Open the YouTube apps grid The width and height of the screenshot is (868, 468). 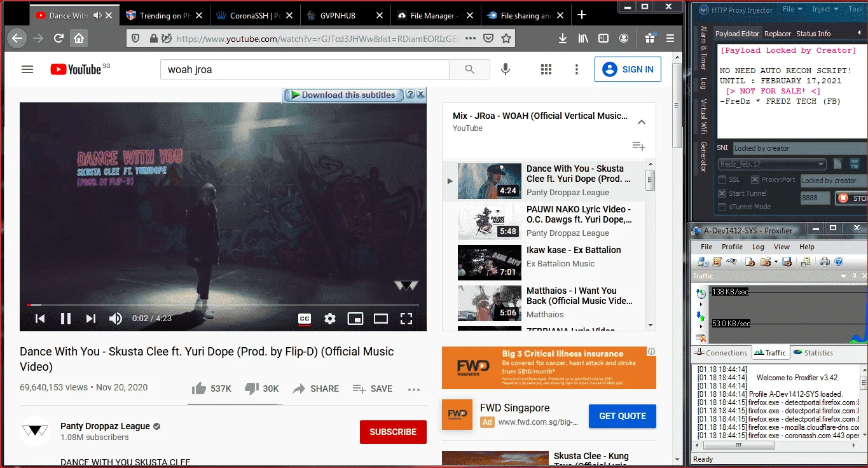546,69
